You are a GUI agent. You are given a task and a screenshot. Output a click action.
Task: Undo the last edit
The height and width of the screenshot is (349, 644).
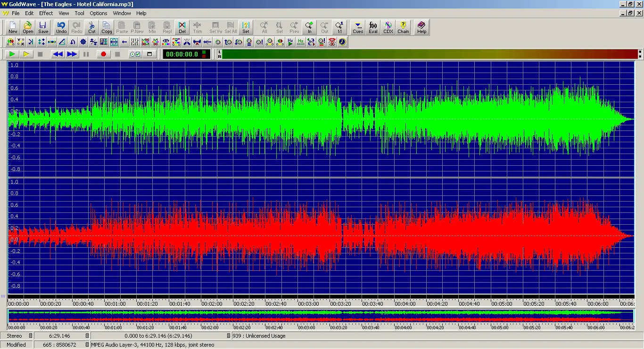61,27
